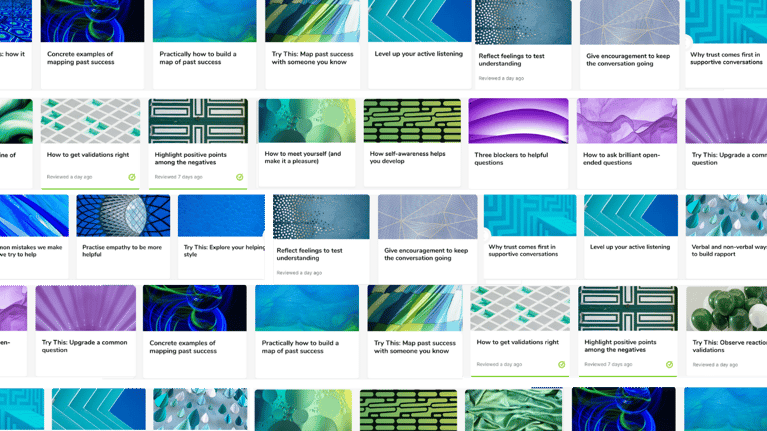Click the green brick-pattern thumbnail above "How self-awareness"

(411, 120)
